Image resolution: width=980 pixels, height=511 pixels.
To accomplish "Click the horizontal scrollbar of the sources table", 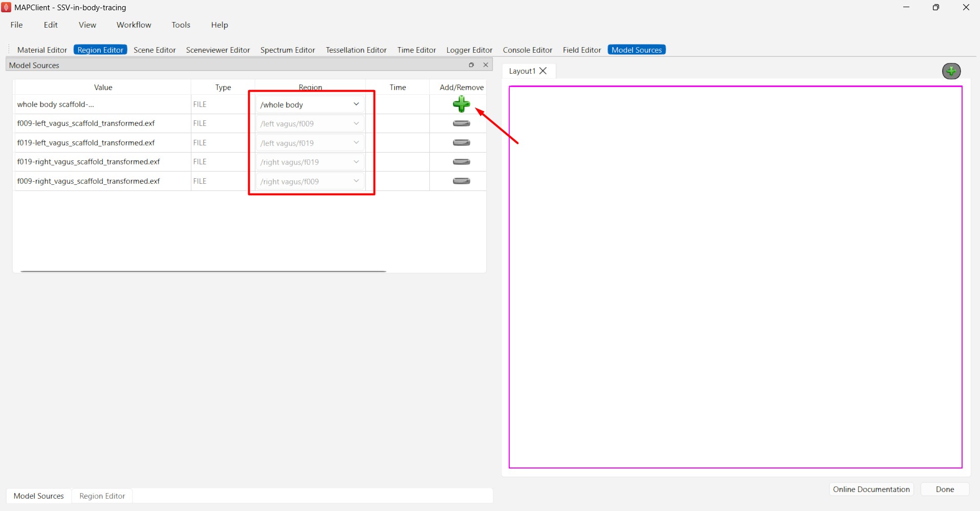I will click(203, 271).
